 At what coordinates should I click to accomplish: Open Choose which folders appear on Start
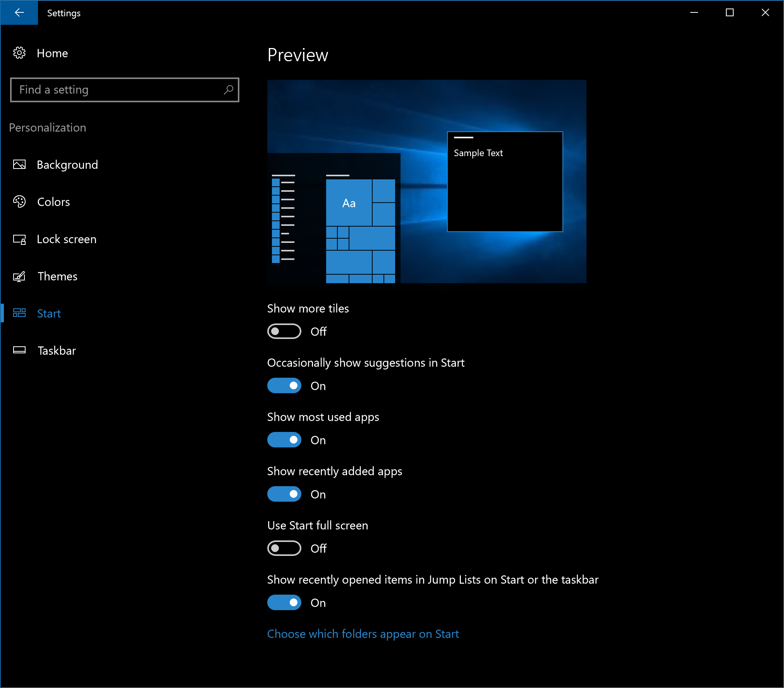click(363, 634)
